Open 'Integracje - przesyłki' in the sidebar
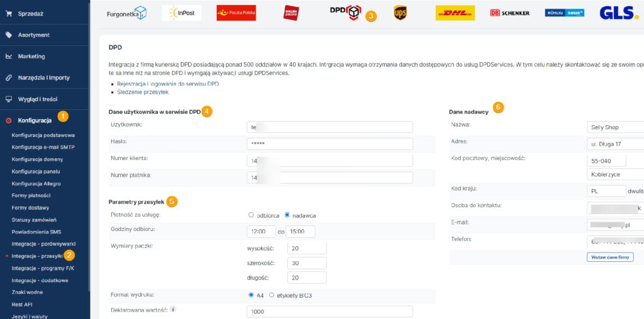The height and width of the screenshot is (319, 644). (x=37, y=256)
